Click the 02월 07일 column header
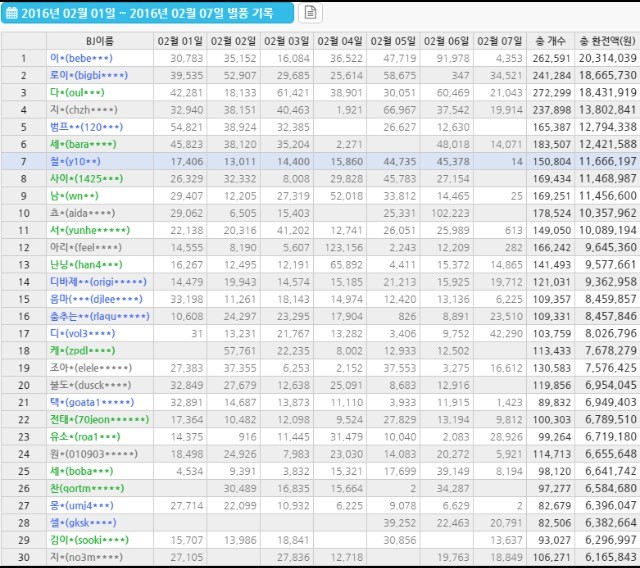The image size is (640, 568). 500,41
